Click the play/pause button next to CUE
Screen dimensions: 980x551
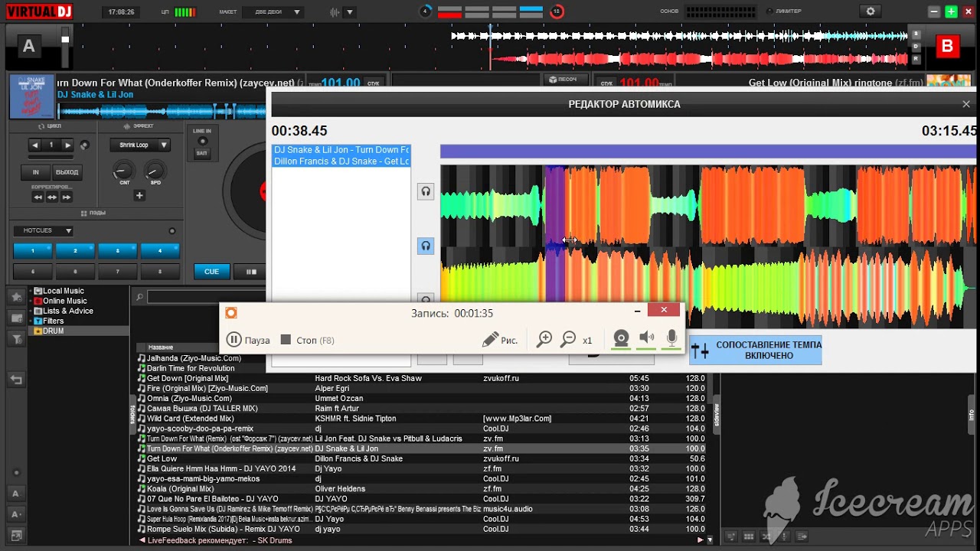click(250, 271)
